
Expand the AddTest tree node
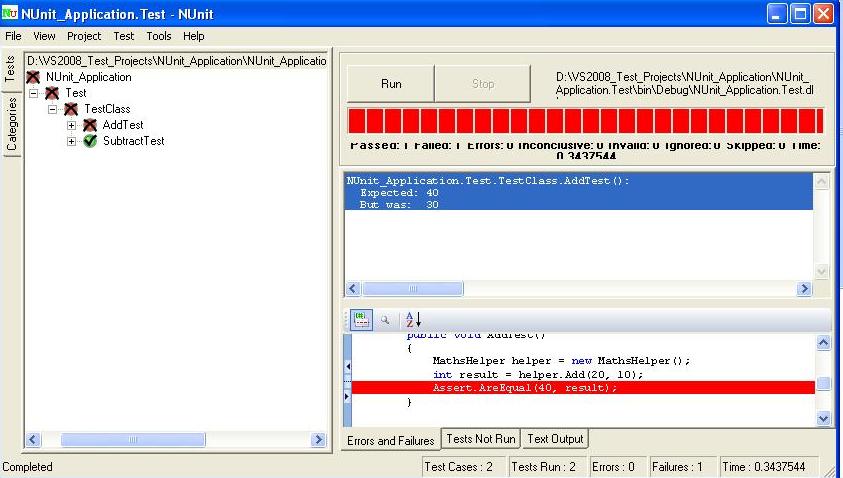(x=72, y=125)
